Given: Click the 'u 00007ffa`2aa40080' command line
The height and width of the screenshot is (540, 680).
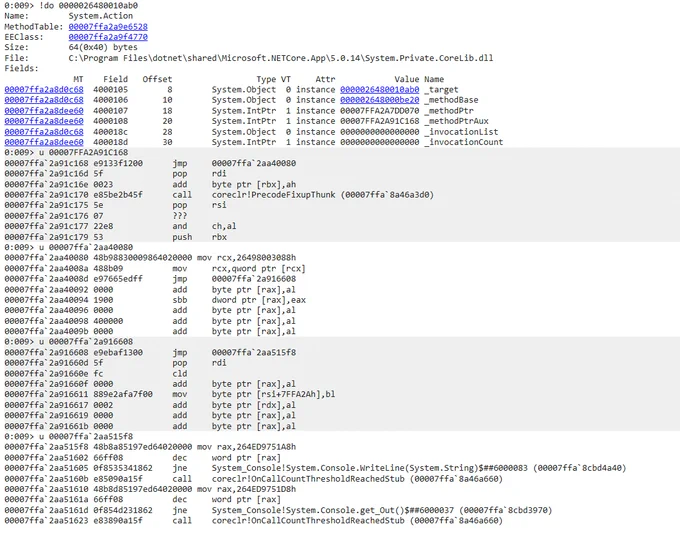Looking at the screenshot, I should click(x=86, y=247).
